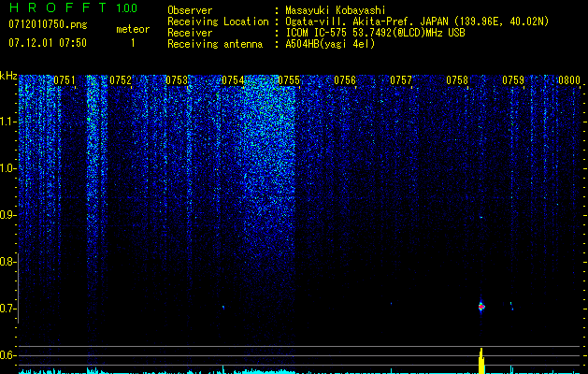
Task: Click the 0752 time marker
Action: (x=121, y=80)
